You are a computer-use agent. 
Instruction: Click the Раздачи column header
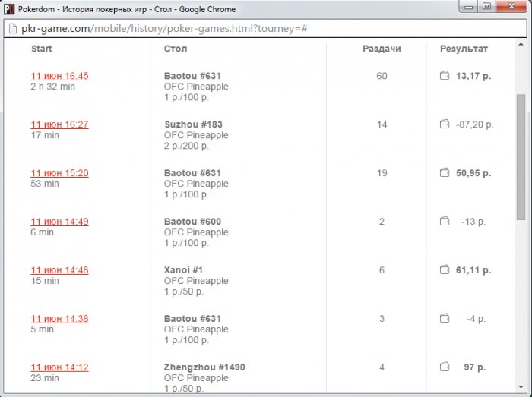tap(382, 49)
